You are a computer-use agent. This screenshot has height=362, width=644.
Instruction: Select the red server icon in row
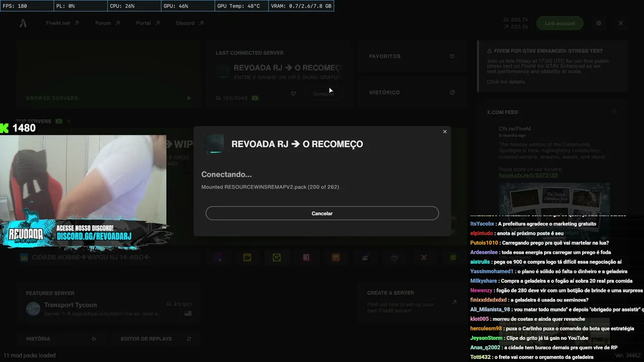(x=306, y=257)
